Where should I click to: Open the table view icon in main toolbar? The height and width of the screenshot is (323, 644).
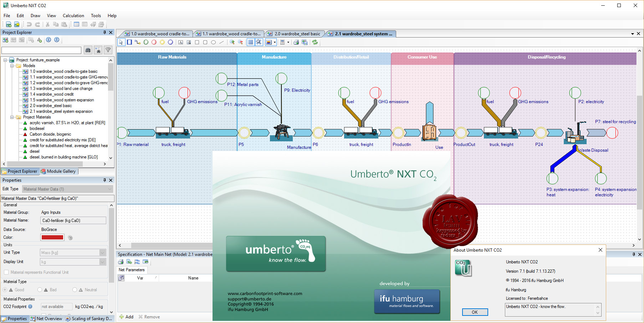(76, 24)
